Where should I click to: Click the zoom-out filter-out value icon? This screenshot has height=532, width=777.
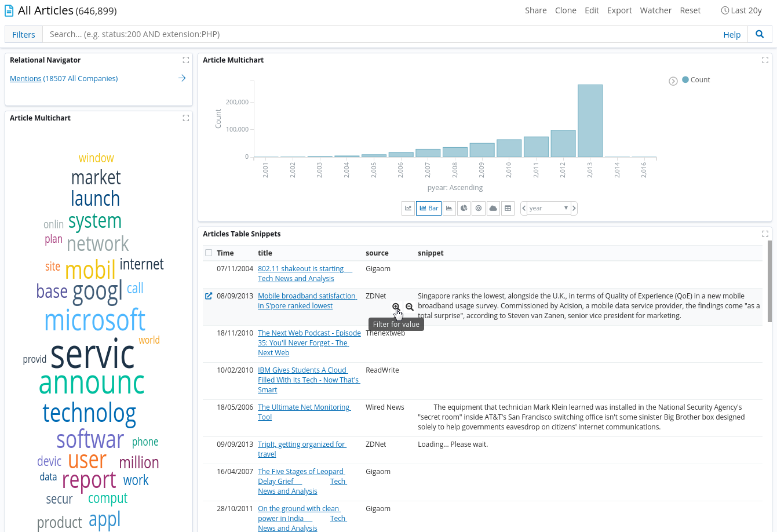(410, 307)
